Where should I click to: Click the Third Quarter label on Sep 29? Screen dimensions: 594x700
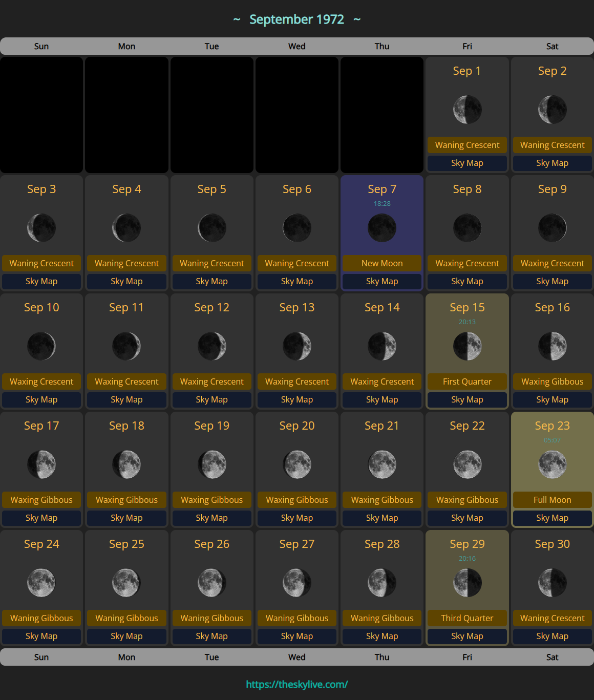[467, 618]
